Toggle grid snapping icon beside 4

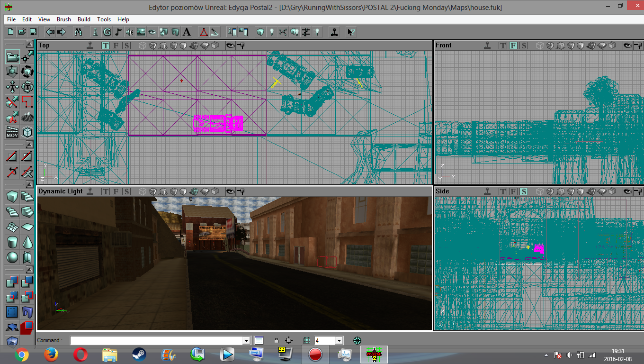(x=307, y=340)
